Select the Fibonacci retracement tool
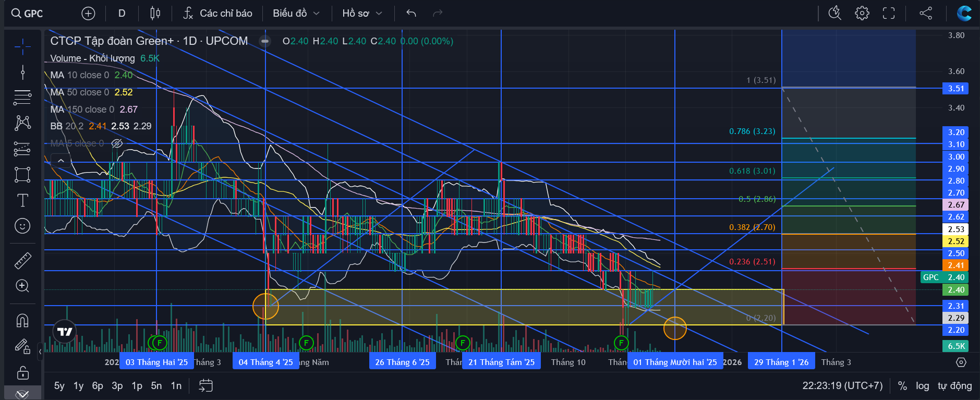The width and height of the screenshot is (980, 400). 22,98
